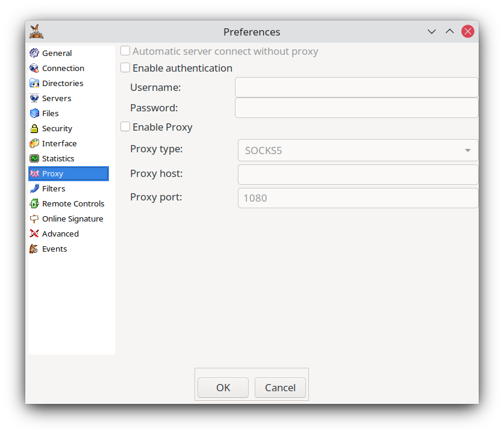504x434 pixels.
Task: Tick the Enable Proxy checkbox
Action: pyautogui.click(x=125, y=126)
